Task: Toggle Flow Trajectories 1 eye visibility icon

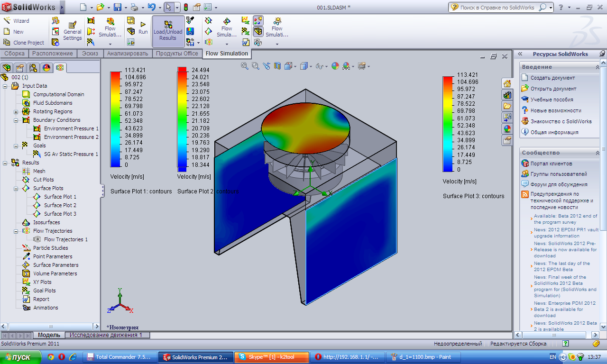Action: (37, 239)
